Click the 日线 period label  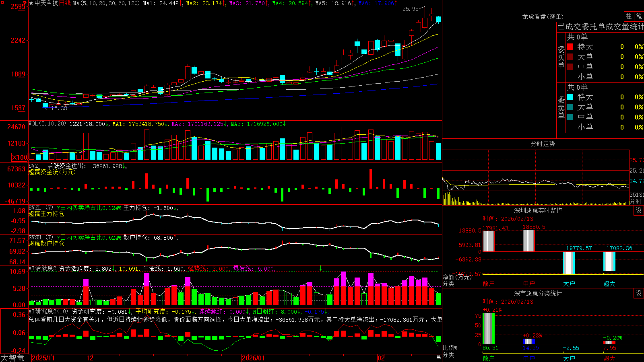click(65, 3)
